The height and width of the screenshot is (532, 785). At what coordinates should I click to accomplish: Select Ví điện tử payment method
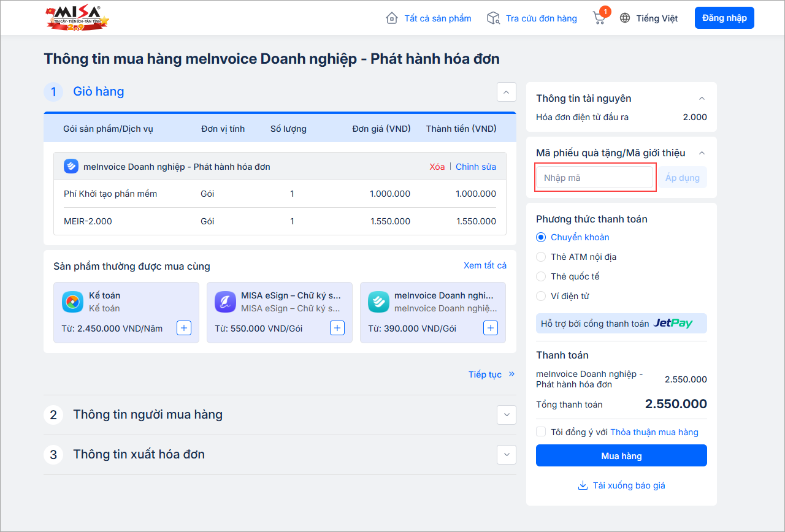point(541,296)
